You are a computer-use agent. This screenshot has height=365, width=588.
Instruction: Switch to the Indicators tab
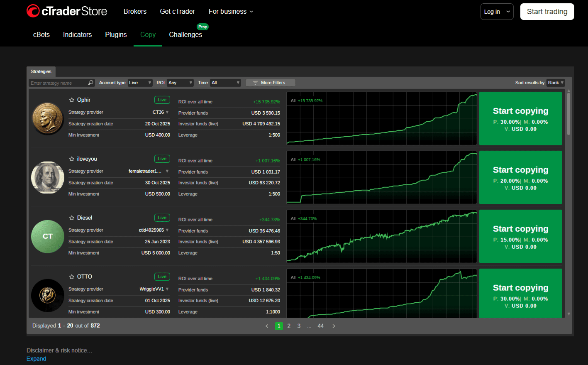[x=77, y=35]
